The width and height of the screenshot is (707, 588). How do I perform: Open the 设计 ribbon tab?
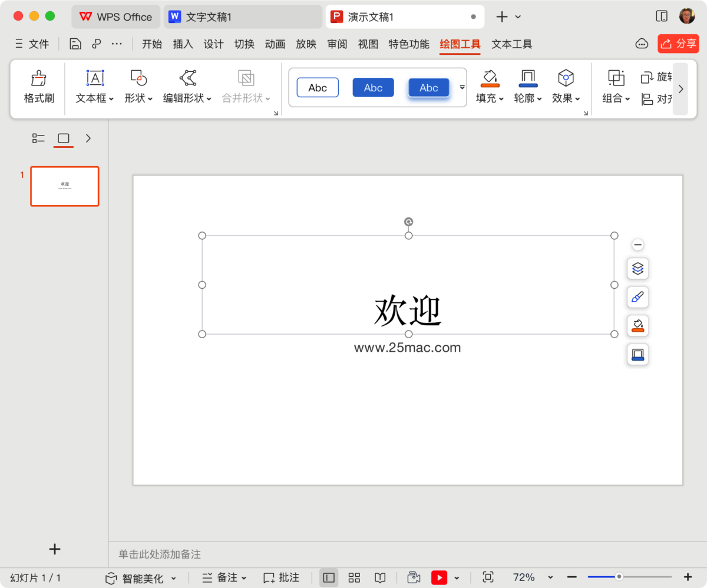213,44
